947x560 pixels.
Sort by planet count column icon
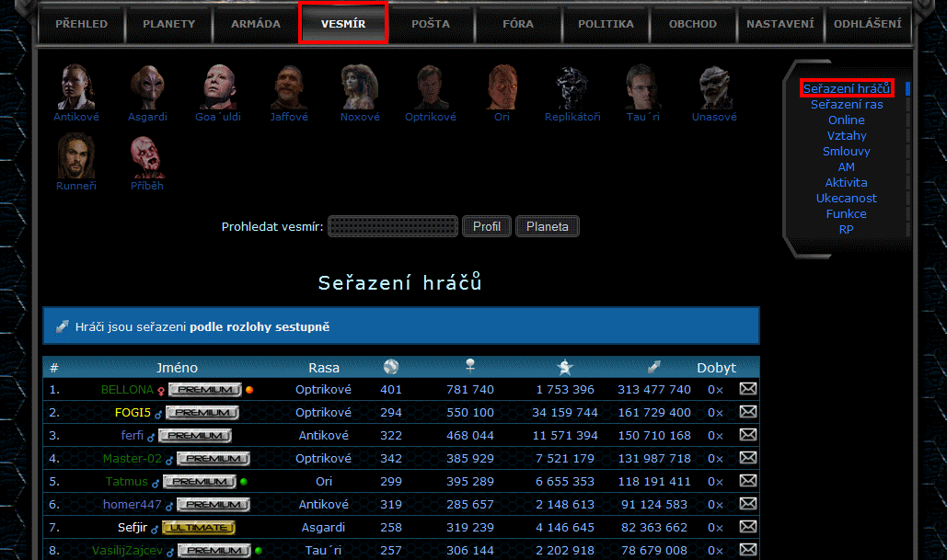click(x=391, y=367)
